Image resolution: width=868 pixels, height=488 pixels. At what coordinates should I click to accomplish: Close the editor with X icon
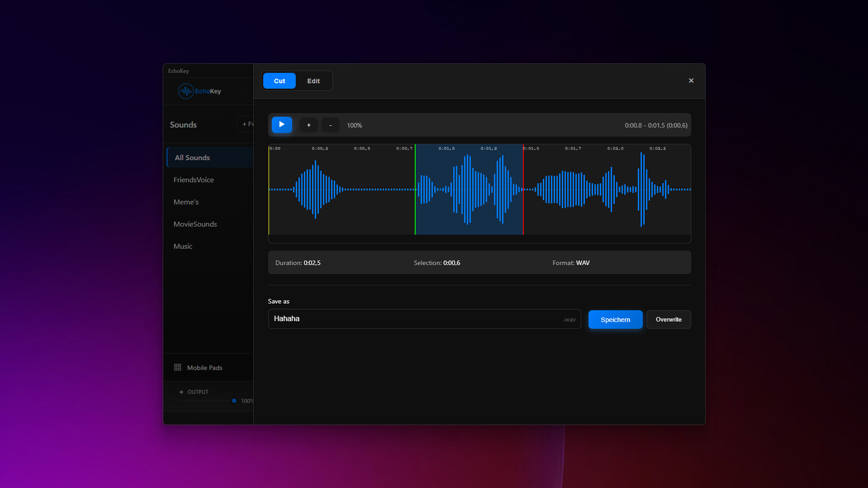tap(691, 80)
